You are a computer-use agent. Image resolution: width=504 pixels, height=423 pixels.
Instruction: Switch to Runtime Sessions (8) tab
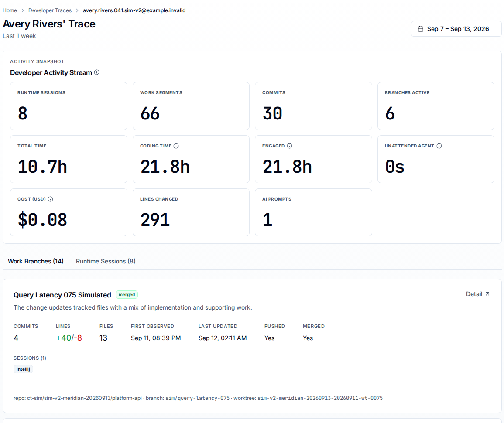[106, 261]
